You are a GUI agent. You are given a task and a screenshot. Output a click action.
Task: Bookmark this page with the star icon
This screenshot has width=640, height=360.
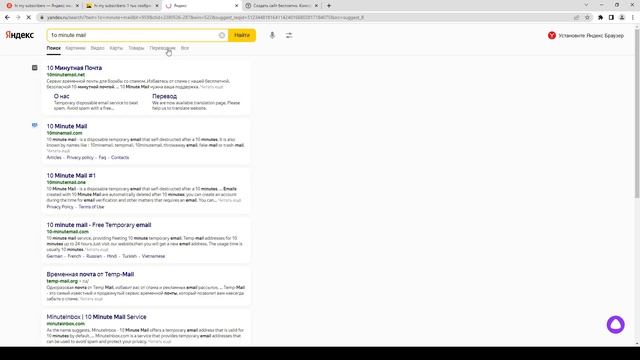coord(587,18)
